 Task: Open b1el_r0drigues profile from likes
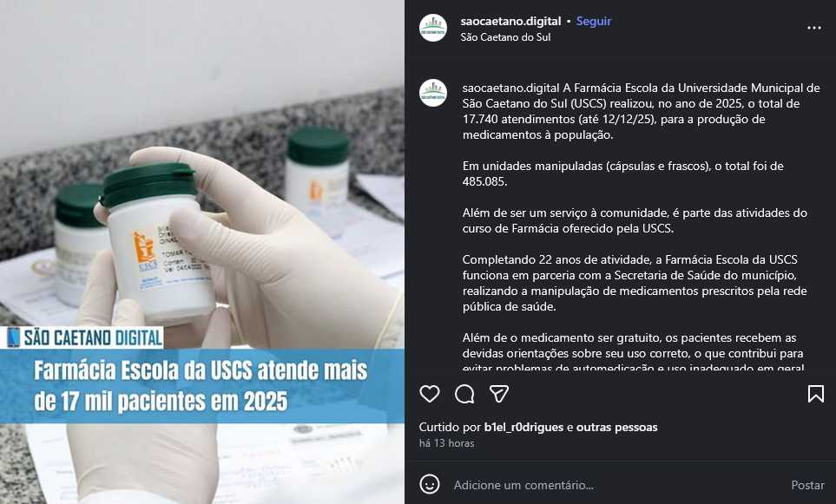[523, 428]
